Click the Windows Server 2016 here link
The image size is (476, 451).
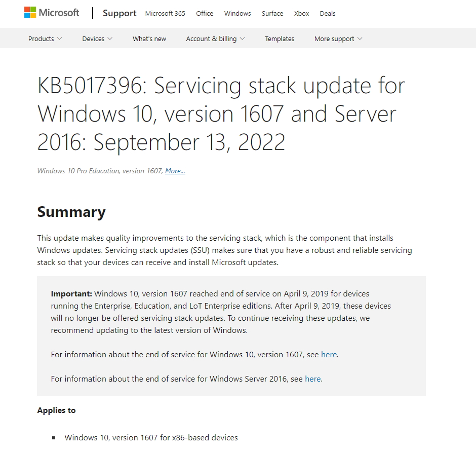pos(313,379)
